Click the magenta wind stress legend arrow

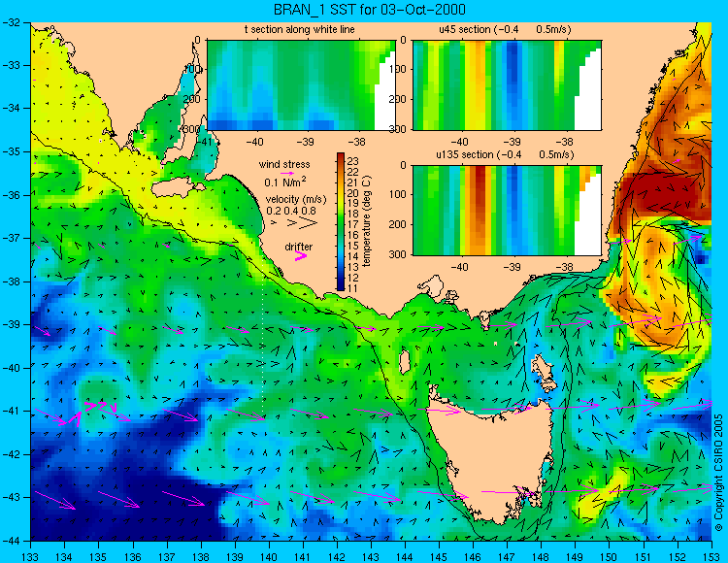pyautogui.click(x=286, y=173)
